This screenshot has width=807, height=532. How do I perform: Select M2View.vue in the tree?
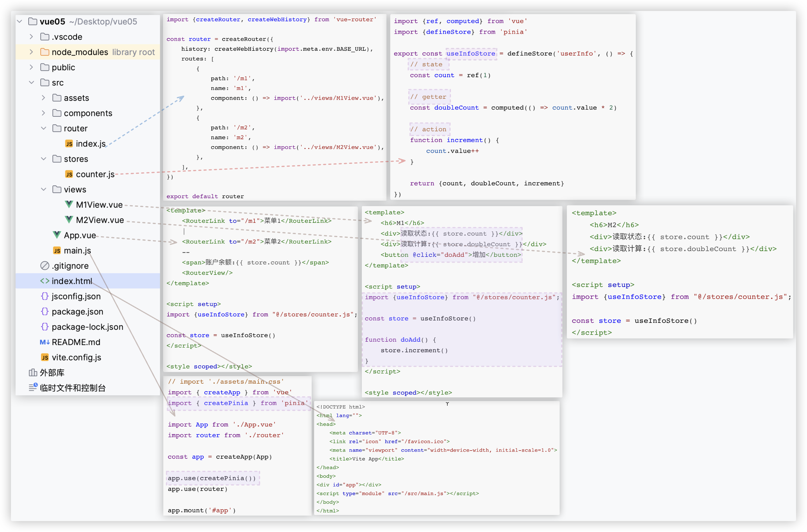(100, 220)
